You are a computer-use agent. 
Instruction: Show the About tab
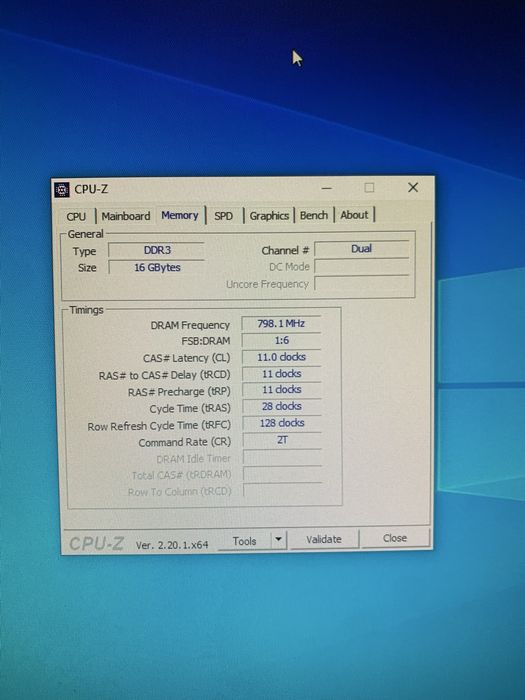(354, 215)
